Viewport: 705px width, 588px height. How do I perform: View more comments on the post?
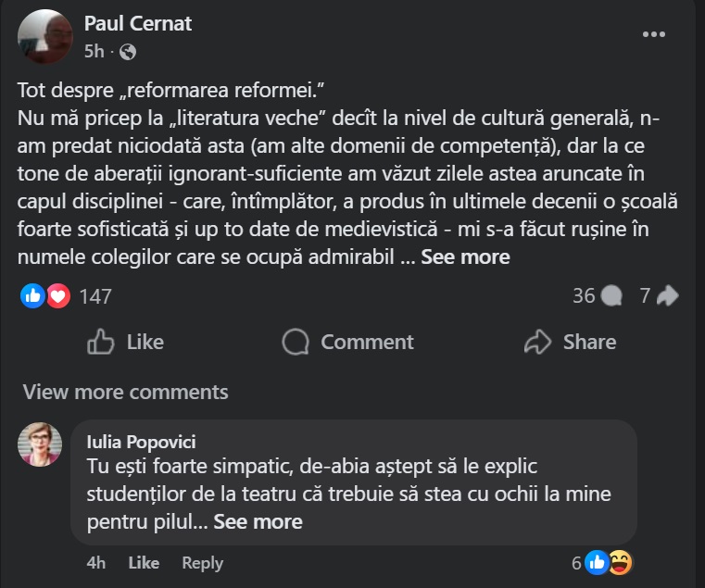tap(125, 392)
